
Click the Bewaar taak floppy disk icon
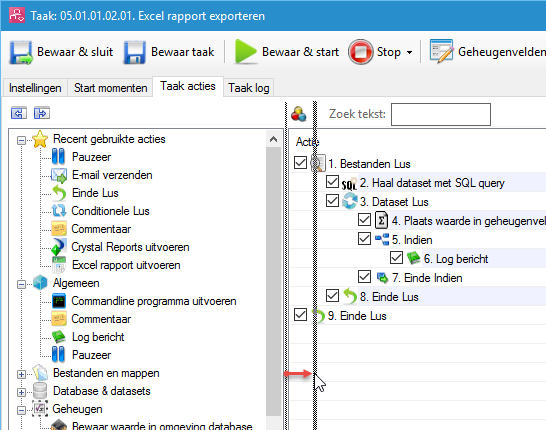click(x=134, y=53)
